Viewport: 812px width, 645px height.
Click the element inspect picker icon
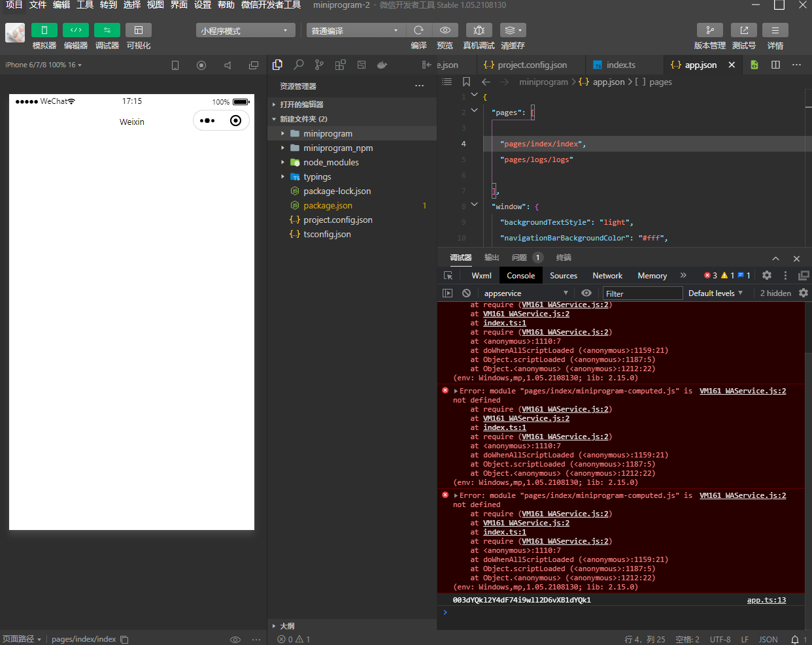pos(448,276)
